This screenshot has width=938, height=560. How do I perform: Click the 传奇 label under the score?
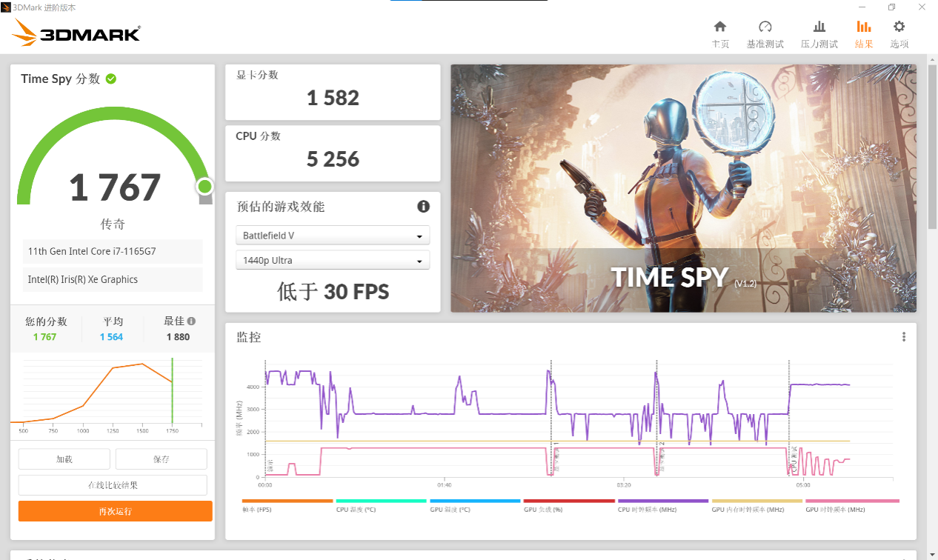pyautogui.click(x=113, y=224)
